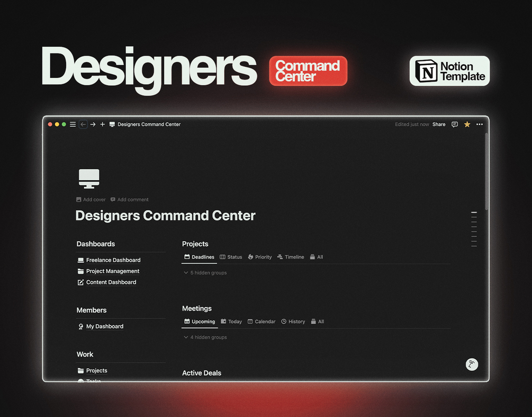Screen dimensions: 532x417
Task: Expand the 4 hidden groups
Action: point(205,337)
